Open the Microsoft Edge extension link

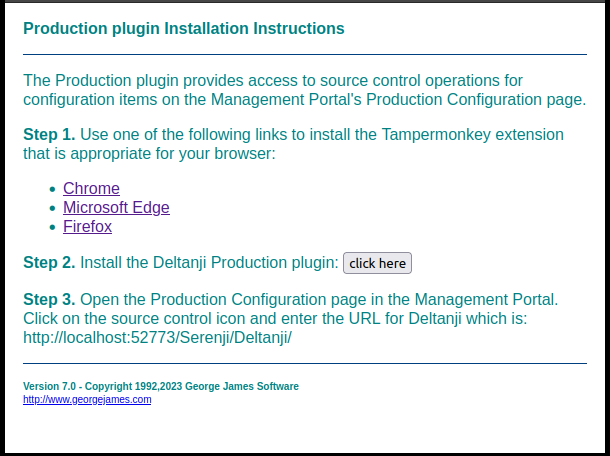click(116, 208)
